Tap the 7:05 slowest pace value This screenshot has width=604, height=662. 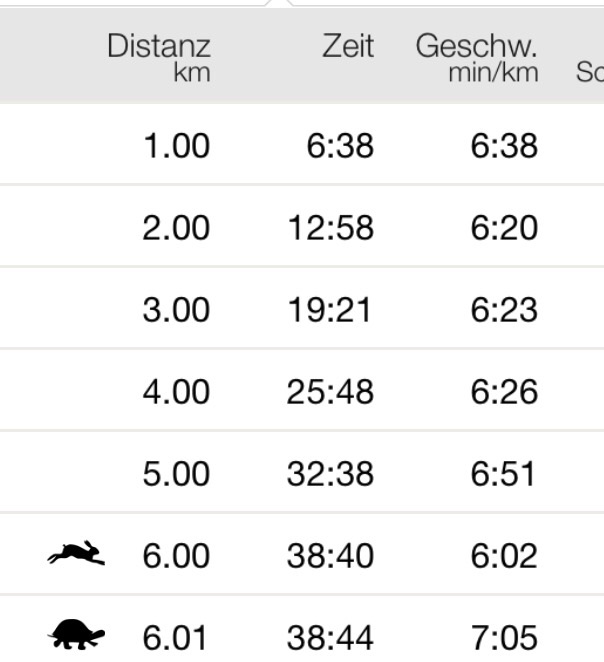click(504, 636)
